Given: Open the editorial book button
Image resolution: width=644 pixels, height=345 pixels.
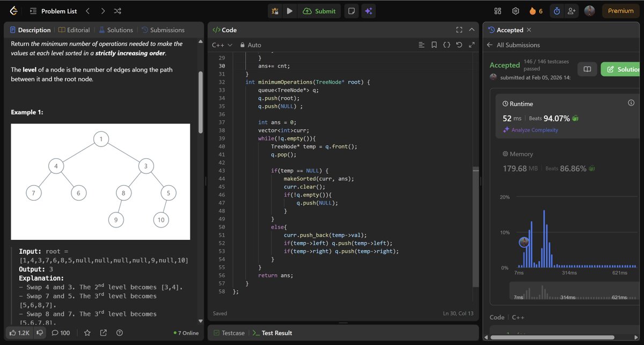Looking at the screenshot, I should [587, 69].
